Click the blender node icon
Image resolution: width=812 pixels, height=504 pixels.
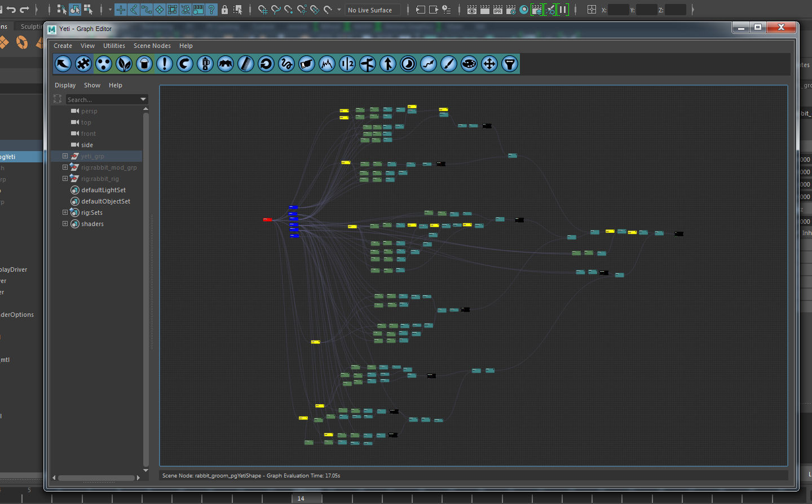pos(205,64)
